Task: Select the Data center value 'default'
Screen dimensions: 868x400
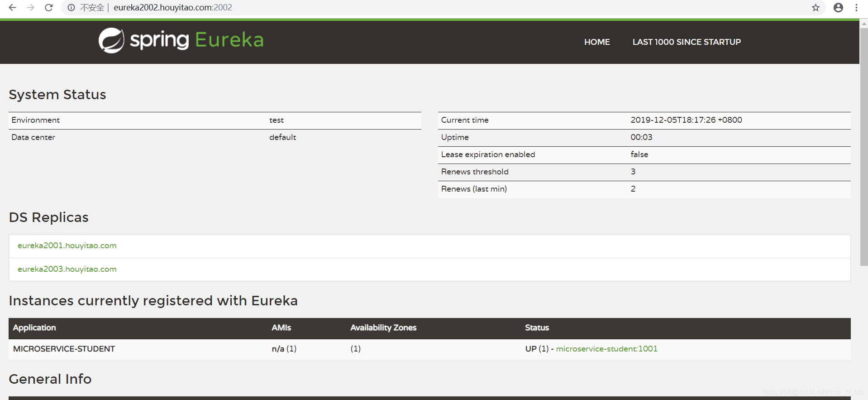Action: point(282,137)
